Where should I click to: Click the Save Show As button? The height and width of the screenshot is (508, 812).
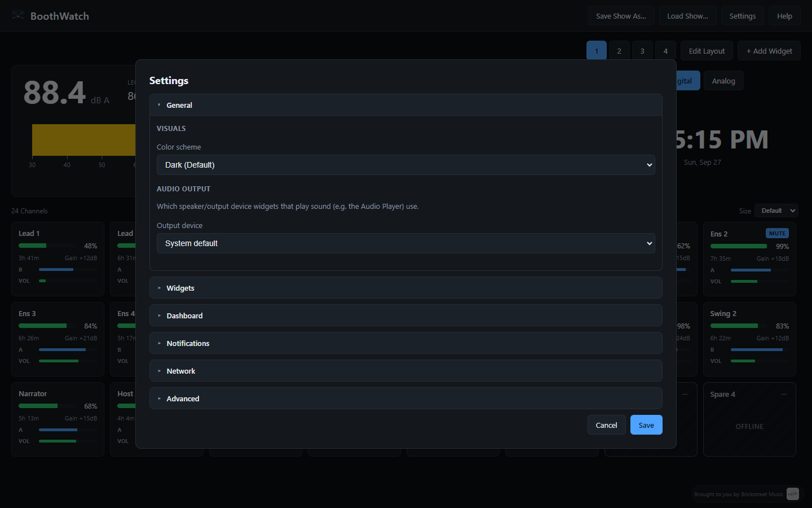click(x=621, y=16)
